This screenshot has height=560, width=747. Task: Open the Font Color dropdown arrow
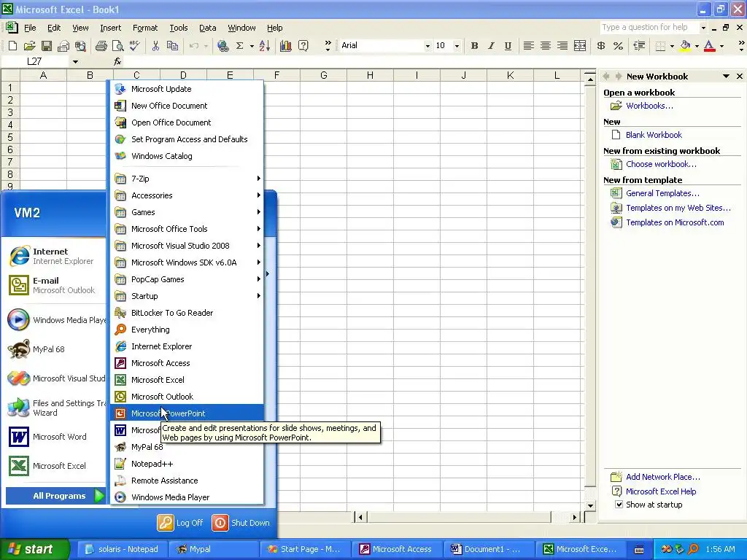click(x=721, y=46)
